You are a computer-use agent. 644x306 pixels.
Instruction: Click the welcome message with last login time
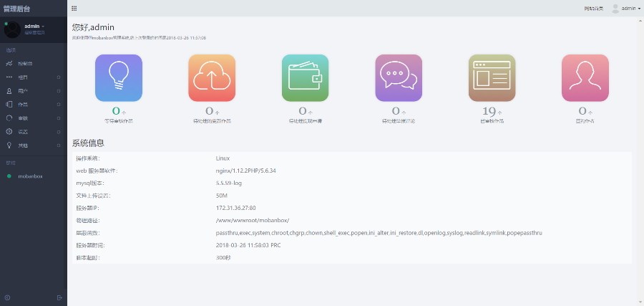tap(139, 38)
